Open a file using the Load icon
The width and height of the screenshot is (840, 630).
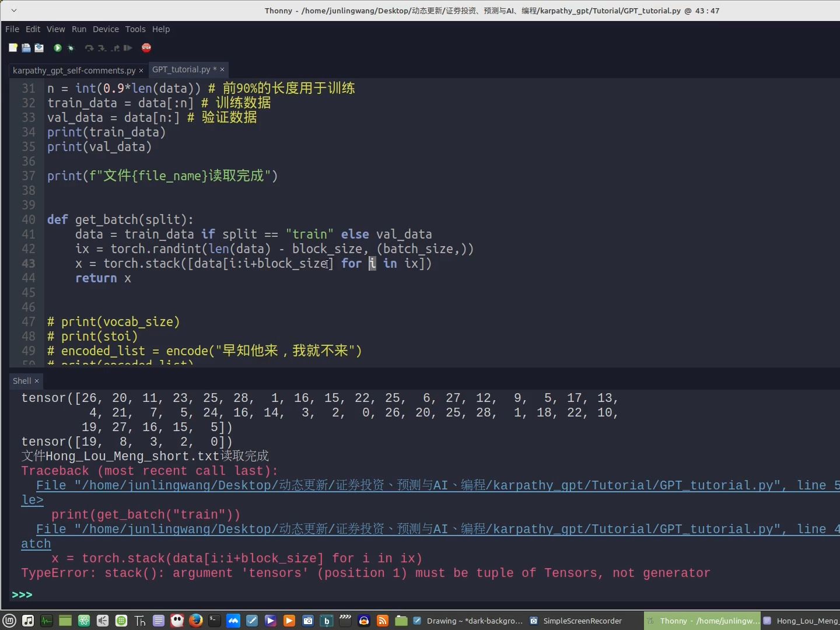tap(26, 48)
